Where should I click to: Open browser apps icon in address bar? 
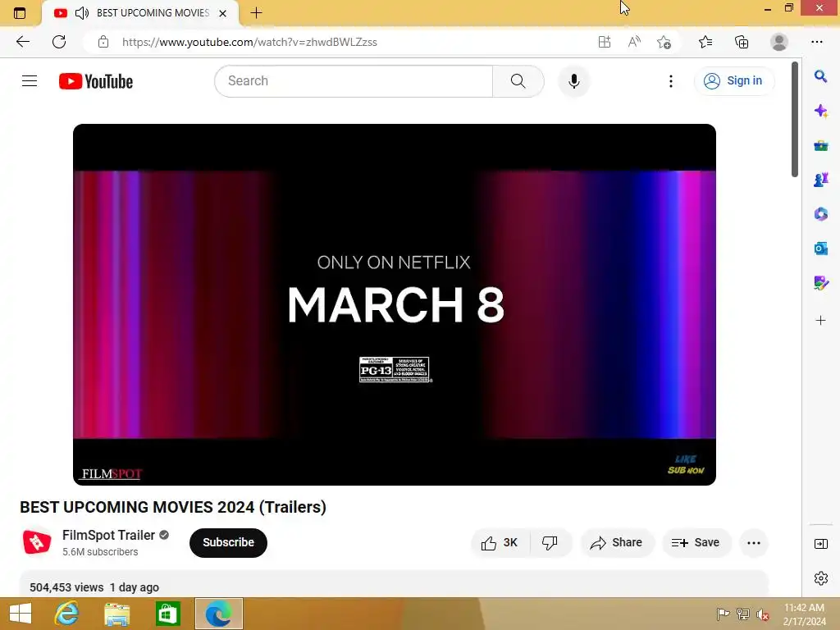tap(605, 42)
